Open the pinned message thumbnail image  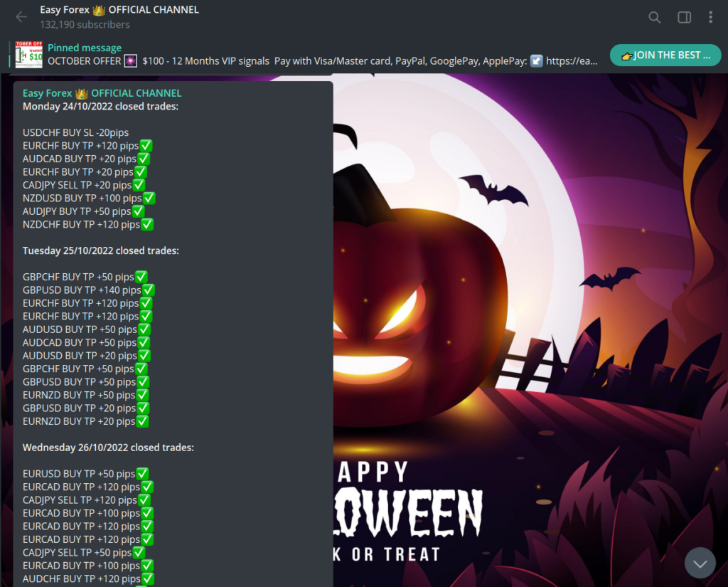point(28,54)
